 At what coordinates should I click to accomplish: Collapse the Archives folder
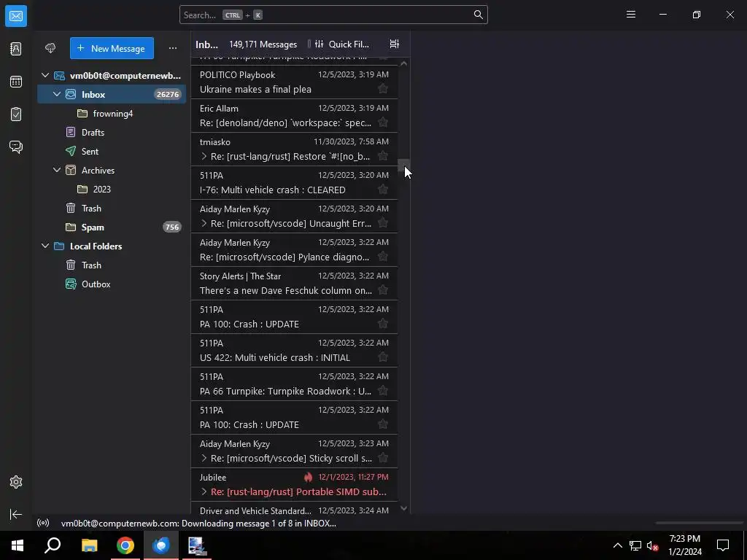pos(57,170)
